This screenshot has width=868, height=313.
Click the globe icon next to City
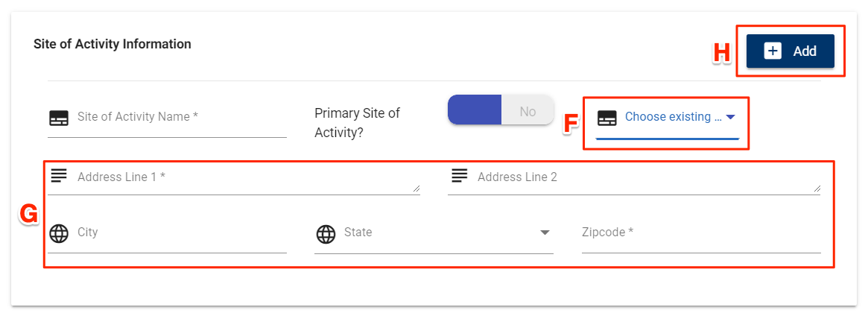59,233
